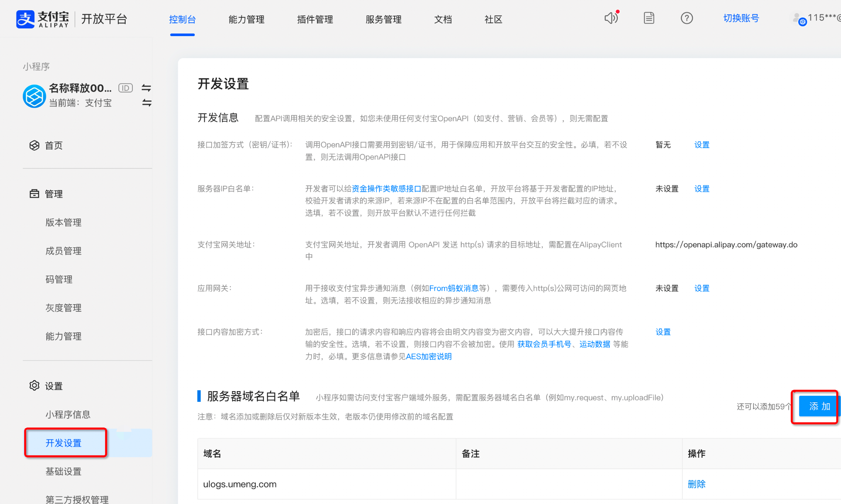Click the Alipay logo icon
This screenshot has width=841, height=504.
[25, 19]
